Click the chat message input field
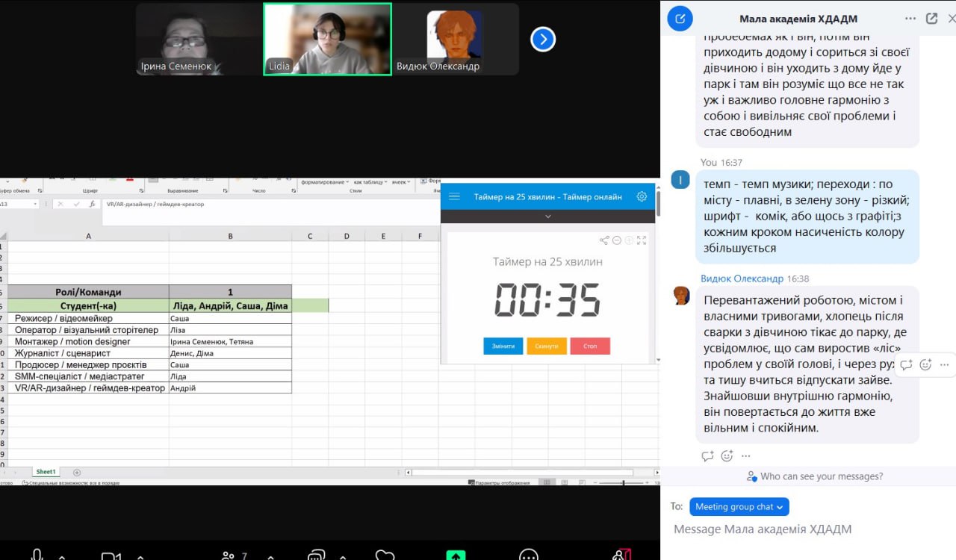Image resolution: width=956 pixels, height=560 pixels. pos(807,529)
